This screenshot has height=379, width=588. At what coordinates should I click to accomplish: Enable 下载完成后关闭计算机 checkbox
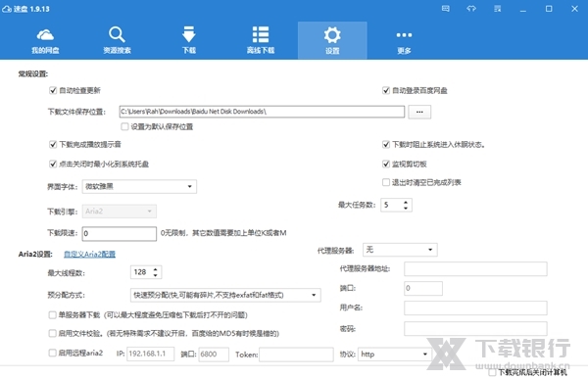coord(492,372)
